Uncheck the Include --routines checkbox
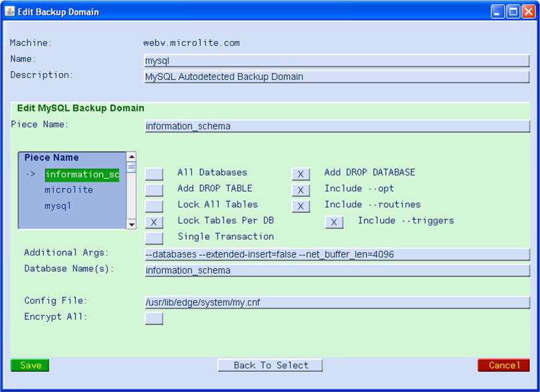This screenshot has width=540, height=392. coord(300,206)
